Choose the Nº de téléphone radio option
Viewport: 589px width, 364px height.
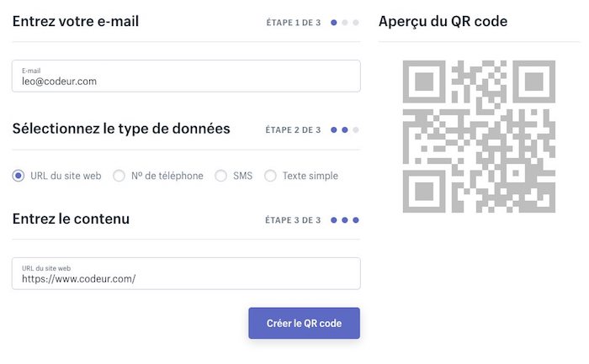pos(119,176)
